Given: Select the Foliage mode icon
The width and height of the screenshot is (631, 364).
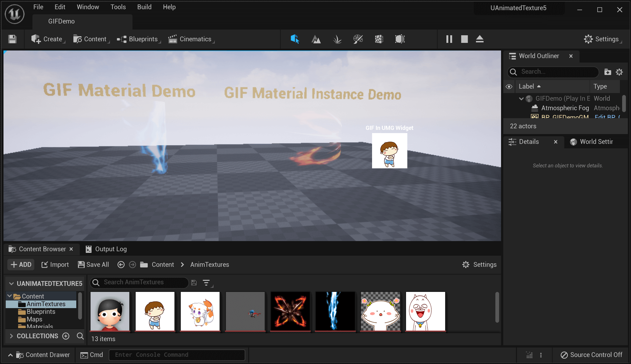Looking at the screenshot, I should pyautogui.click(x=337, y=39).
